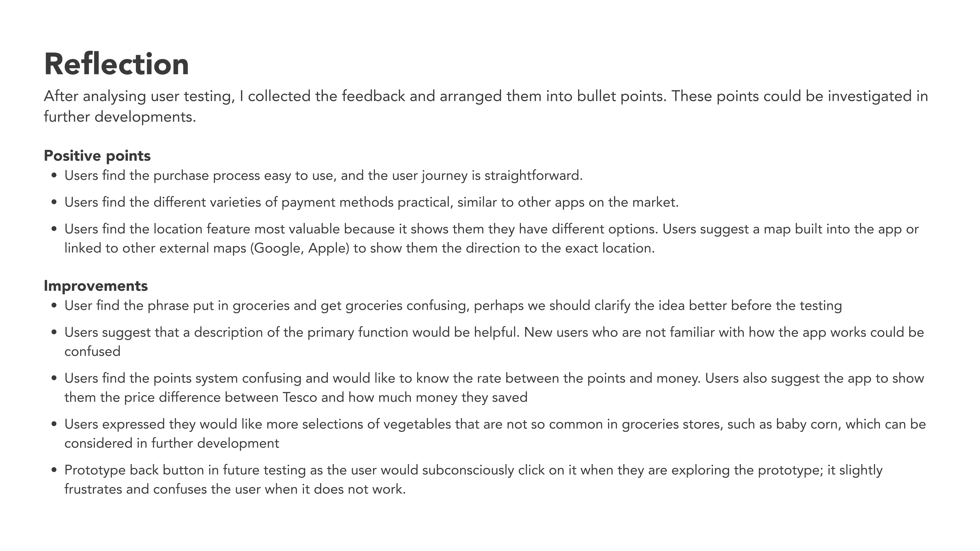Click the bullet about the prototype back button
This screenshot has width=980, height=551.
(x=473, y=470)
